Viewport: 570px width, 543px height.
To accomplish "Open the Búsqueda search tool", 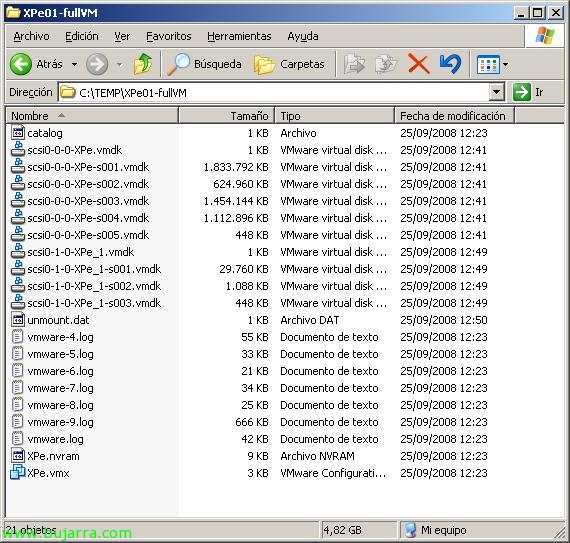I will click(204, 64).
